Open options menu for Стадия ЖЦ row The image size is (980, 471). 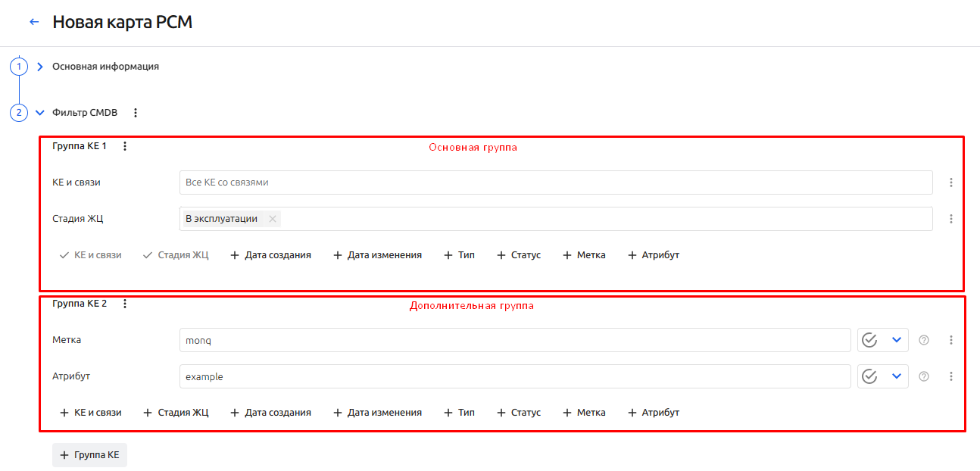pyautogui.click(x=951, y=219)
